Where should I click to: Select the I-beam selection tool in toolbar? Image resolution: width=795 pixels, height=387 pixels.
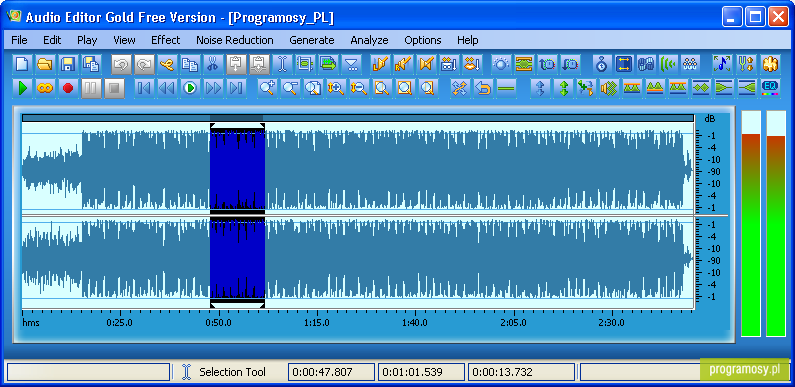[x=282, y=64]
